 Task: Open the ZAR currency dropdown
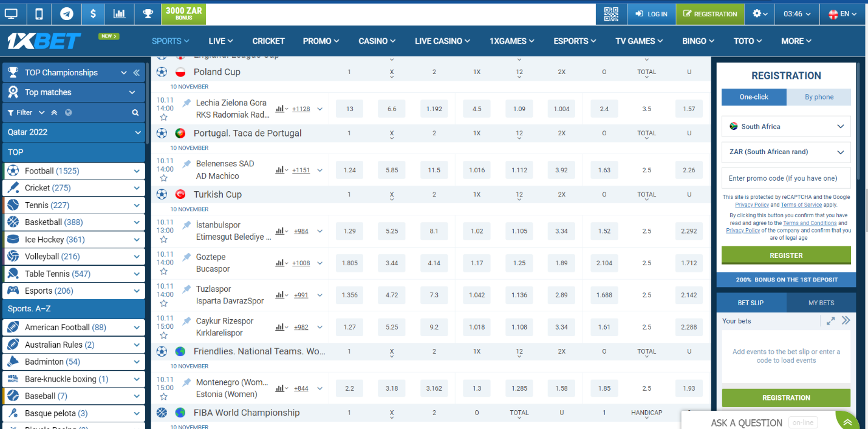(x=786, y=152)
